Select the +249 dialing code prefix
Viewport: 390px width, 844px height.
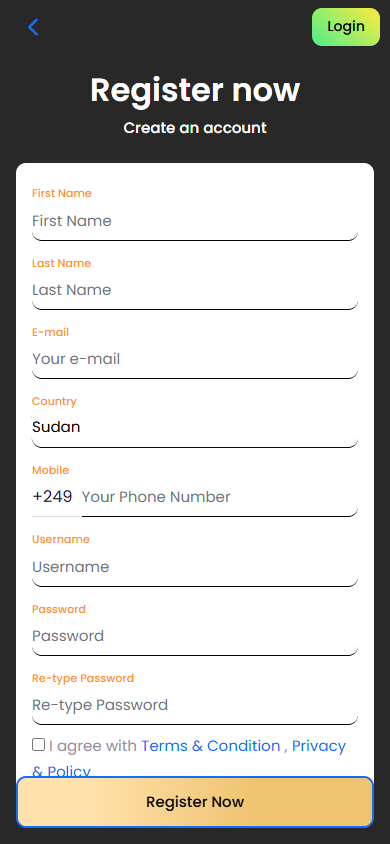[53, 496]
